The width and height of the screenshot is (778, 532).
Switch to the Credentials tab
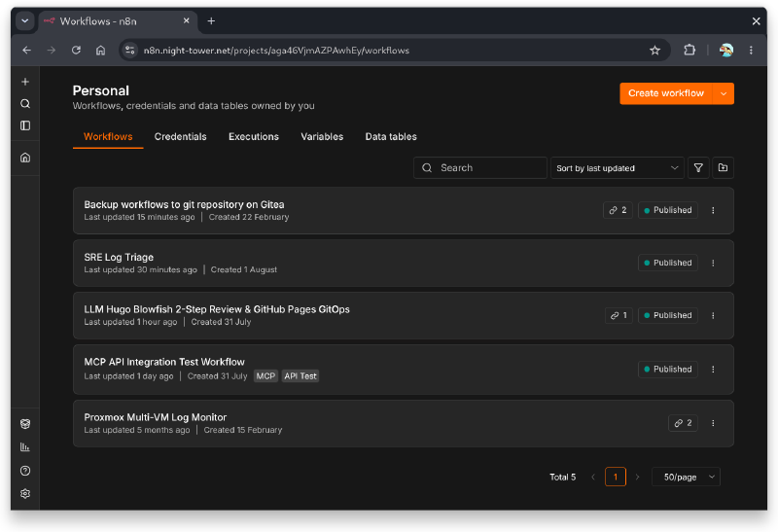pyautogui.click(x=180, y=136)
